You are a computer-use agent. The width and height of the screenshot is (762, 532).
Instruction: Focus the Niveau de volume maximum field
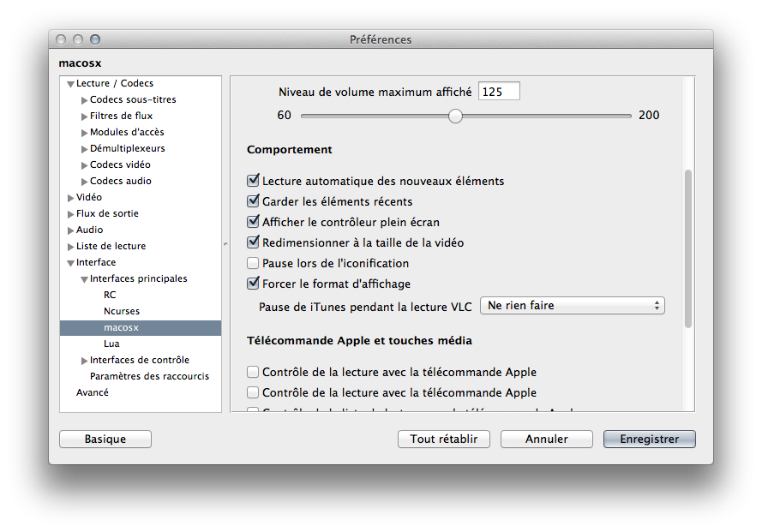[499, 92]
